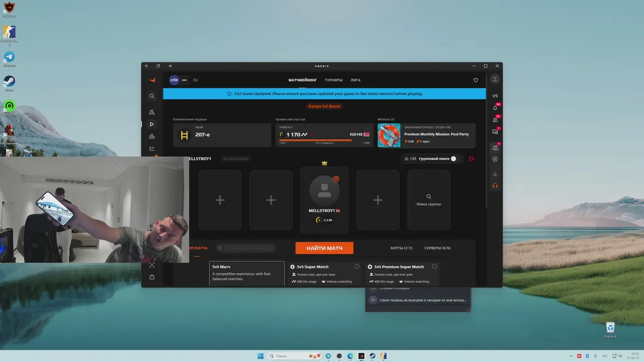Select the 5v5 Super Match mode
Viewport: 644px width, 362px height.
pyautogui.click(x=325, y=274)
